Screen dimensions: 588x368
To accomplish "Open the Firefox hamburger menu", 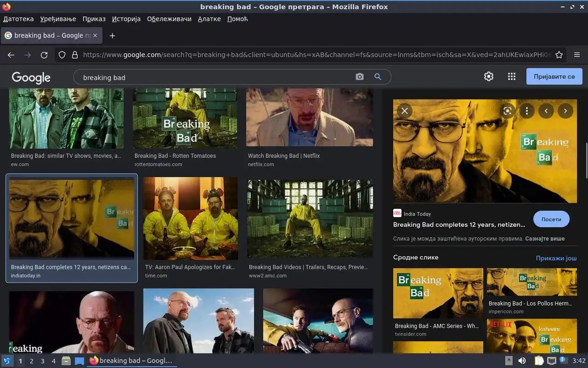I will tap(577, 55).
